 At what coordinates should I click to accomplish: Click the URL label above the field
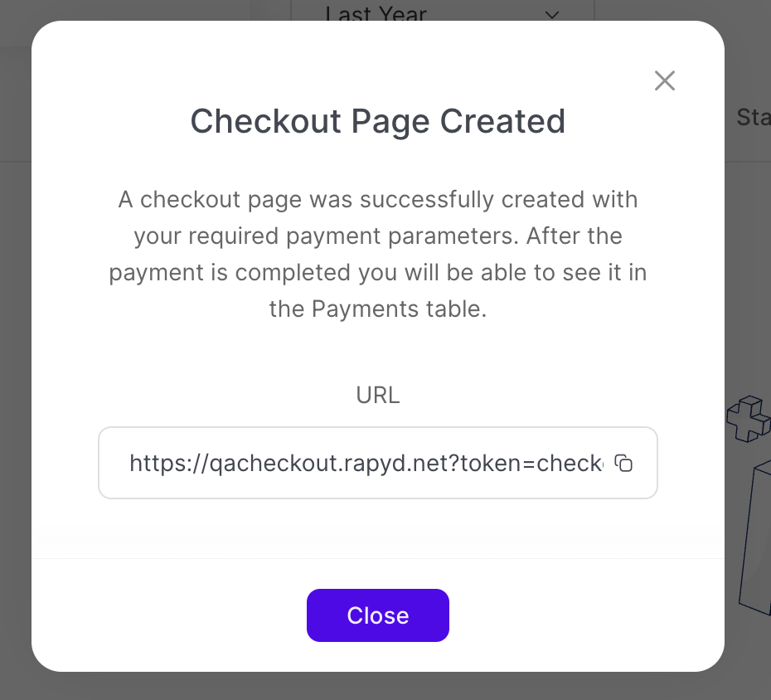pos(378,396)
